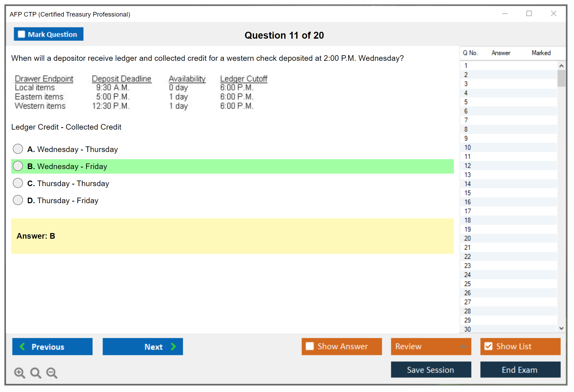Click the green left arrow on Previous
This screenshot has width=574, height=392.
point(22,346)
